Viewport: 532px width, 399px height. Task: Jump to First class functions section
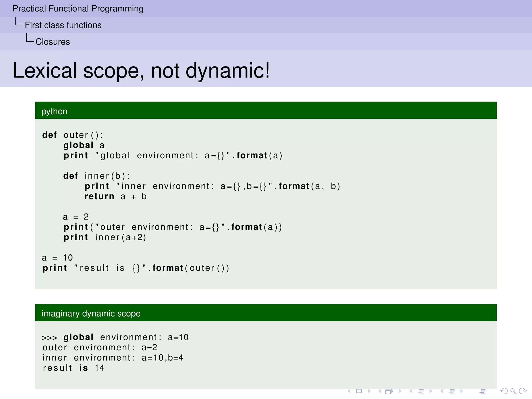pyautogui.click(x=63, y=25)
